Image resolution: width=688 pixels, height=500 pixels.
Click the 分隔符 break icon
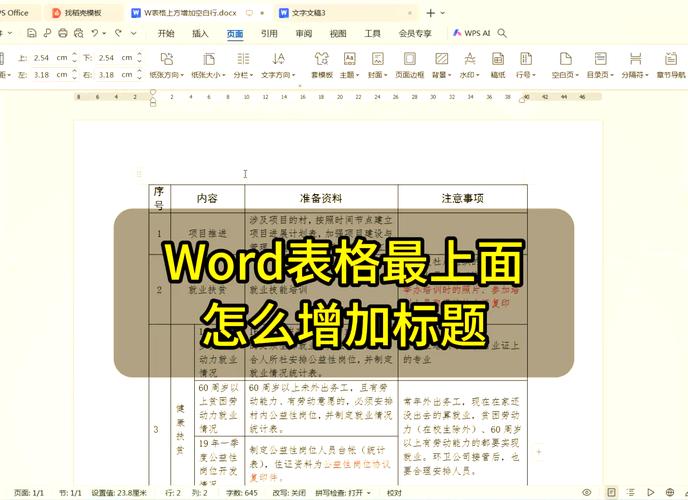pos(635,59)
